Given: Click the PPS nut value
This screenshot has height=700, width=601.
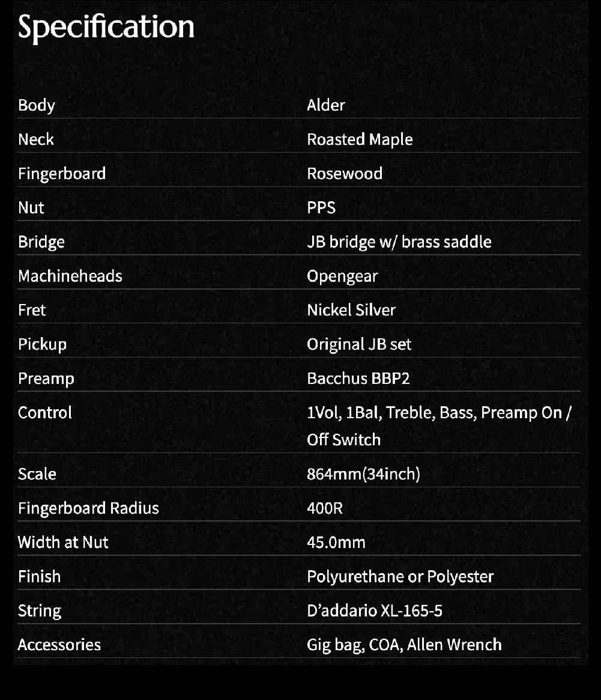Looking at the screenshot, I should [x=321, y=208].
